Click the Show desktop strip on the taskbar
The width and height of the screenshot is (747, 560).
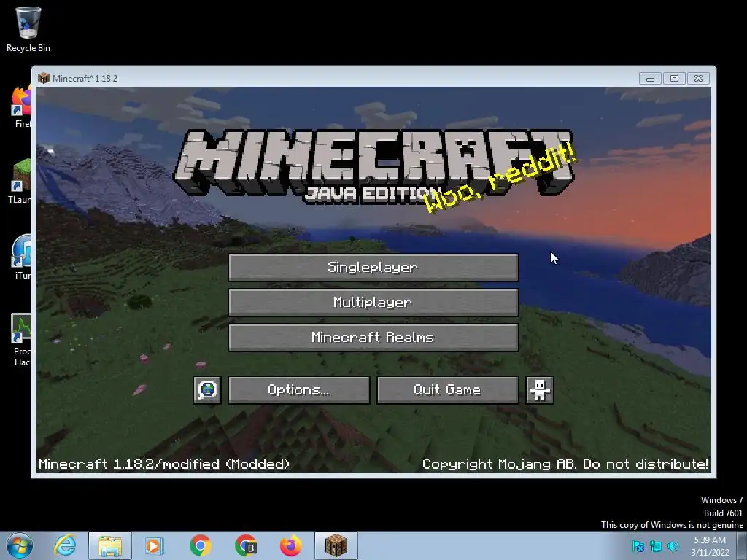[x=742, y=545]
